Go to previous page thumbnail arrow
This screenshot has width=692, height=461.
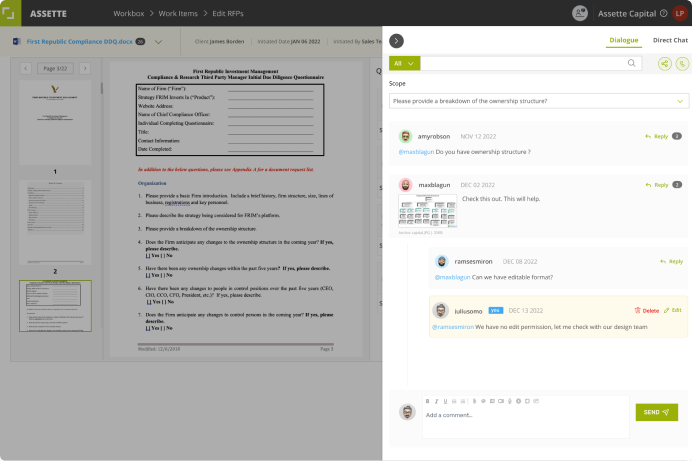pyautogui.click(x=26, y=68)
